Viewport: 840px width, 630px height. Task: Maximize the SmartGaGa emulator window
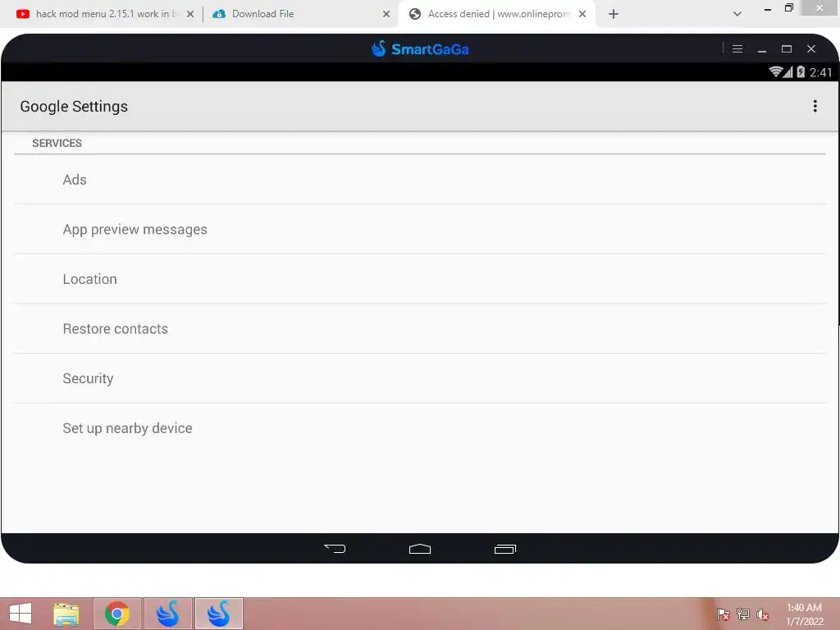coord(787,48)
